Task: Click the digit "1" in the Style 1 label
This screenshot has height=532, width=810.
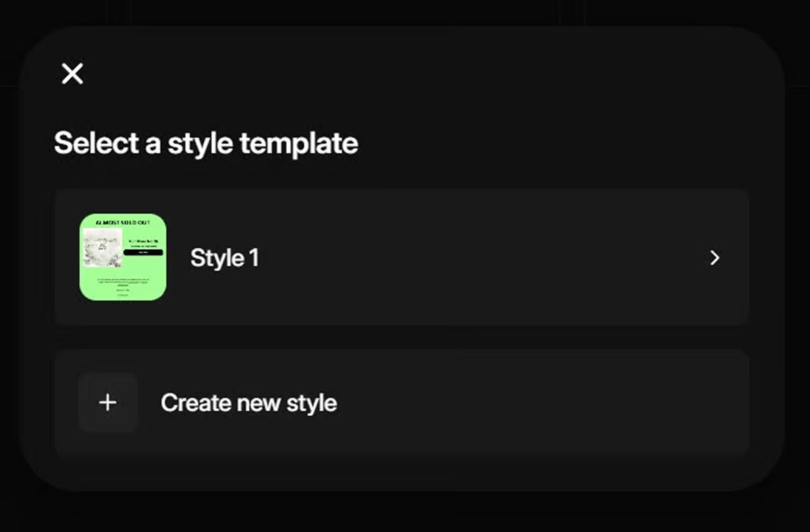Action: tap(254, 258)
